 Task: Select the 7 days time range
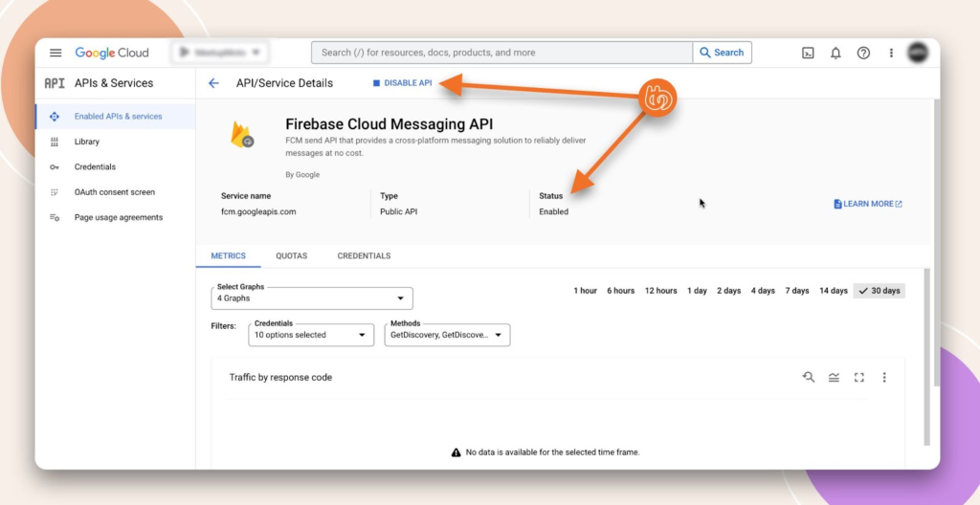[797, 291]
